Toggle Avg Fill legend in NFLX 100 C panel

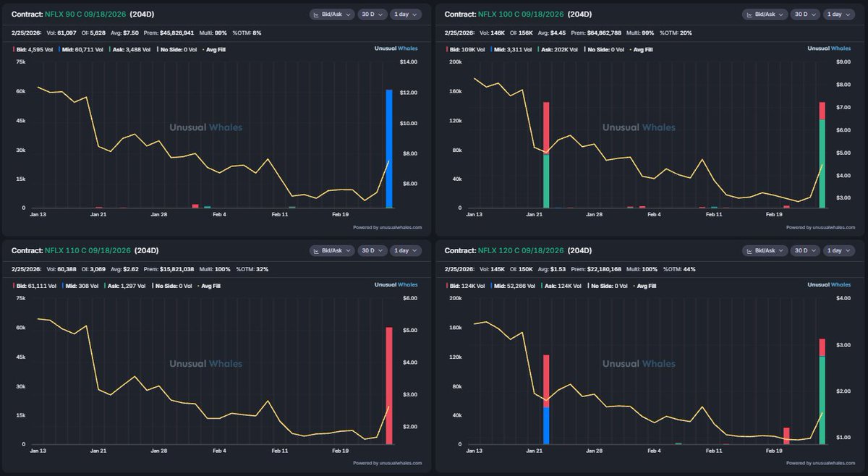tap(640, 49)
